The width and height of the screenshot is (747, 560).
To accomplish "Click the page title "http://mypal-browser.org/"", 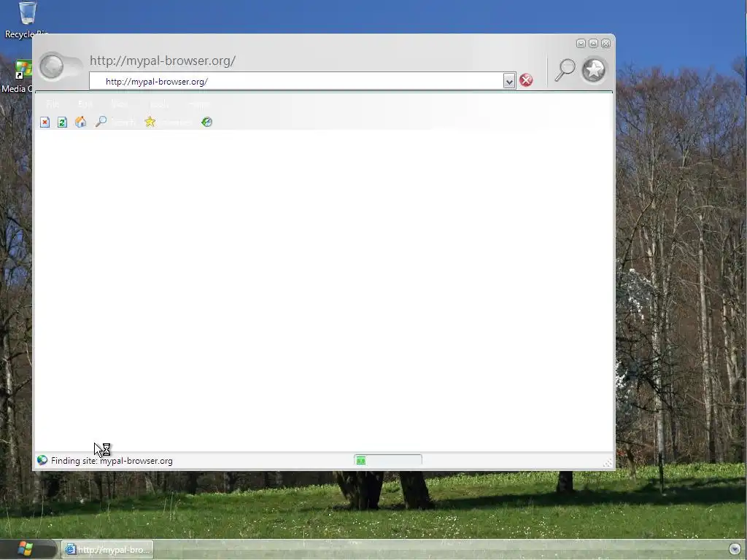I will coord(163,61).
